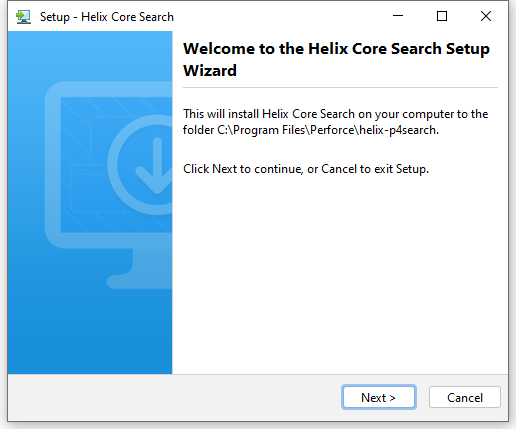Click the top-left corner of the monitor graphic frame
The width and height of the screenshot is (516, 429).
tap(53, 90)
